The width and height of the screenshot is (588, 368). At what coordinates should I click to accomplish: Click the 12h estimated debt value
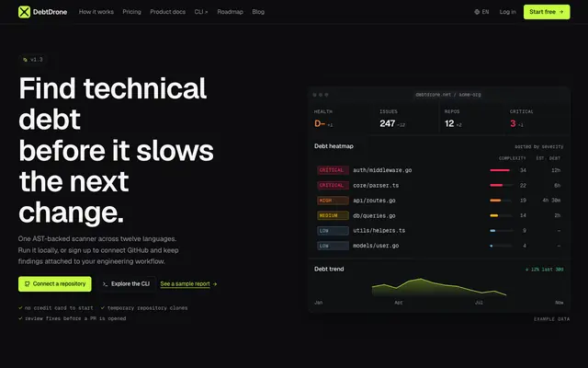click(x=556, y=170)
